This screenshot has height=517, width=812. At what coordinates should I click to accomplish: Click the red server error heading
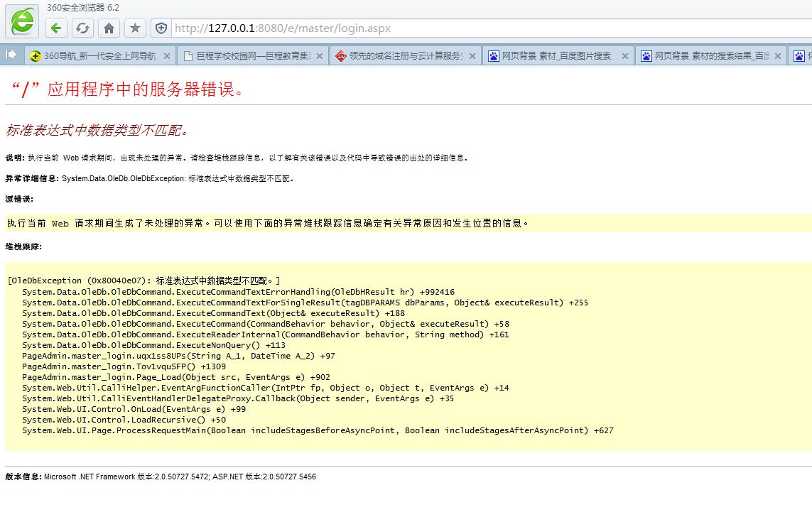127,89
